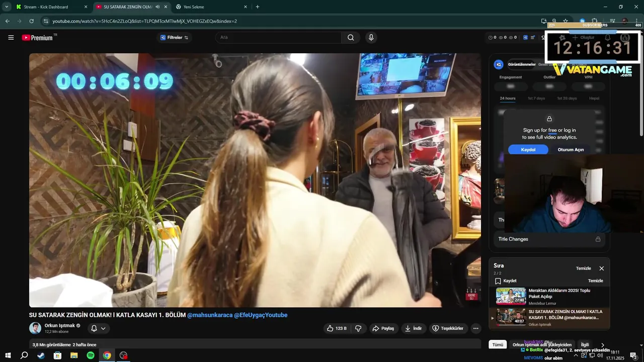Start voice search with the microphone icon

pos(371,38)
